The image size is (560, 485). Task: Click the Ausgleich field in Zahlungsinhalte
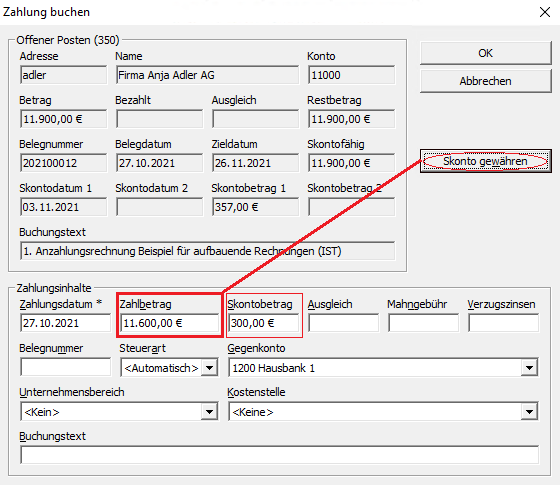click(344, 323)
